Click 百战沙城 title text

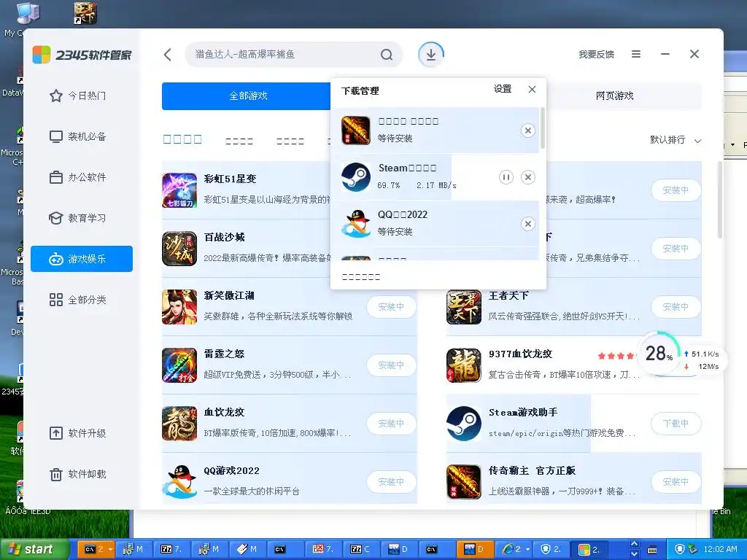(x=225, y=237)
